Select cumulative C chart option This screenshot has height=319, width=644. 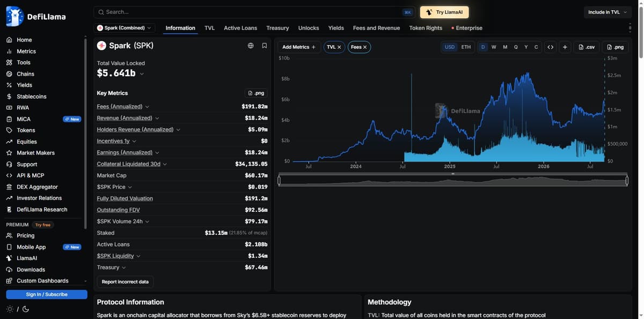pyautogui.click(x=536, y=47)
